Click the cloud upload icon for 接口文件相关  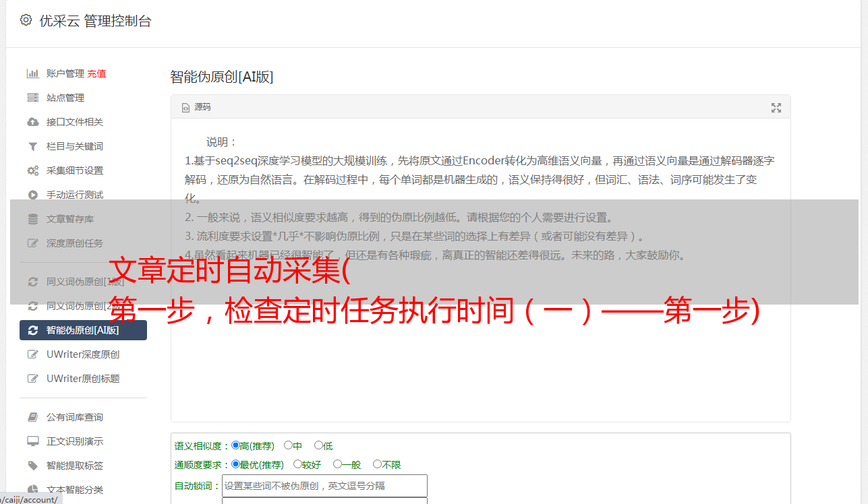(32, 122)
